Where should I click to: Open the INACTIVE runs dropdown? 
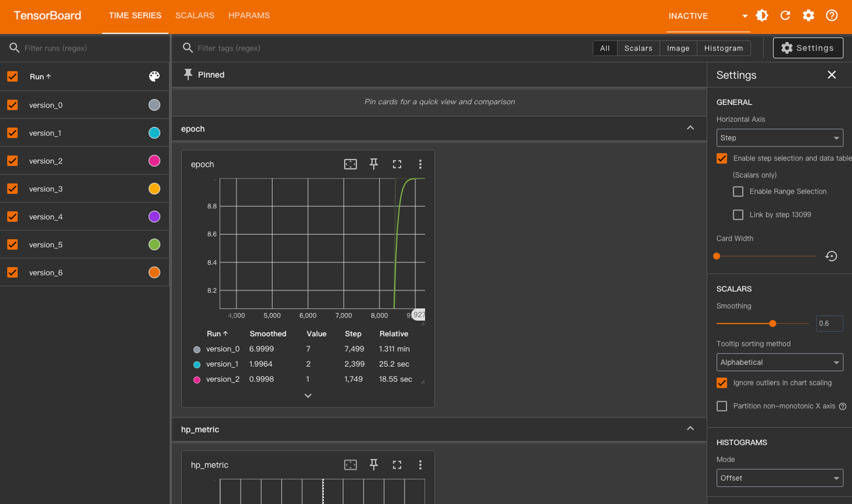pos(708,16)
